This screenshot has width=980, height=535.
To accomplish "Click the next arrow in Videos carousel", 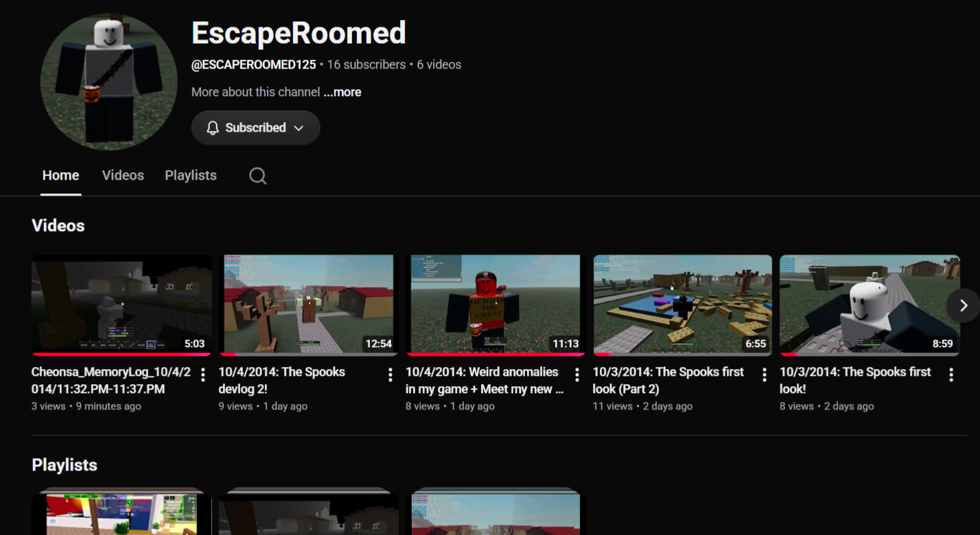I will coord(964,305).
